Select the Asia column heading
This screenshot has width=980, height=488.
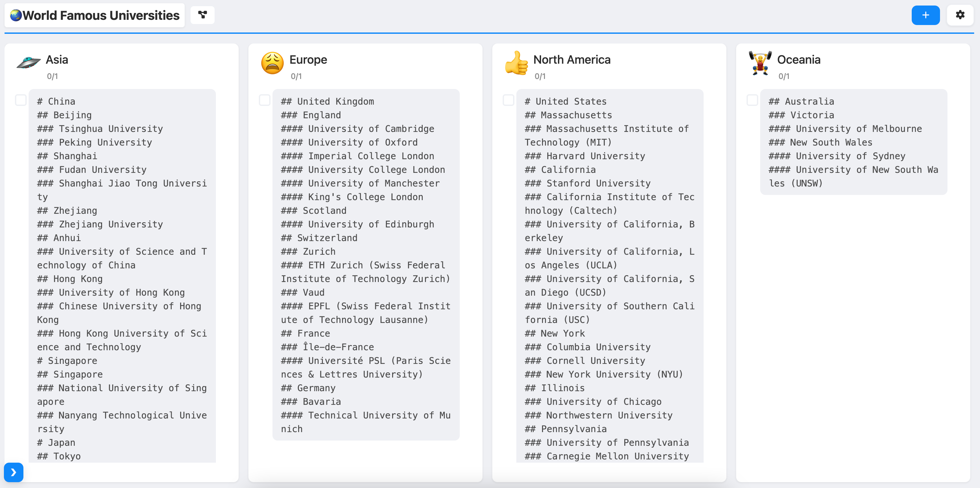click(x=57, y=60)
